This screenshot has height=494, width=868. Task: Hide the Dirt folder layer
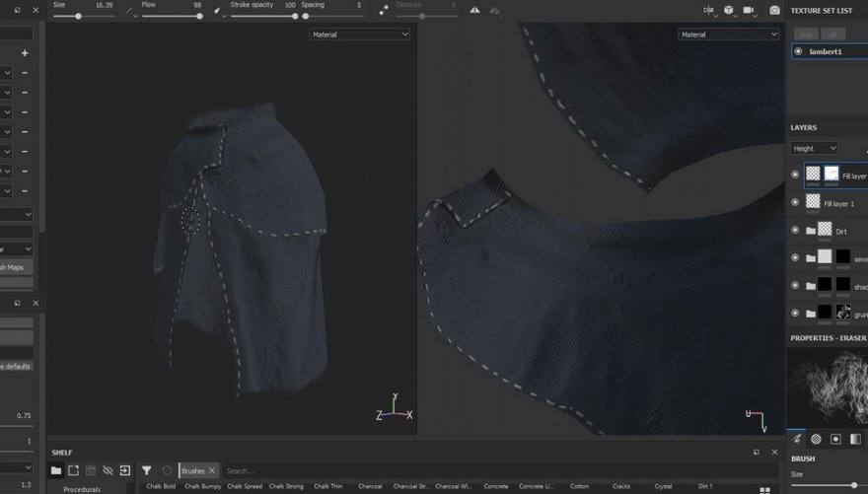click(795, 230)
